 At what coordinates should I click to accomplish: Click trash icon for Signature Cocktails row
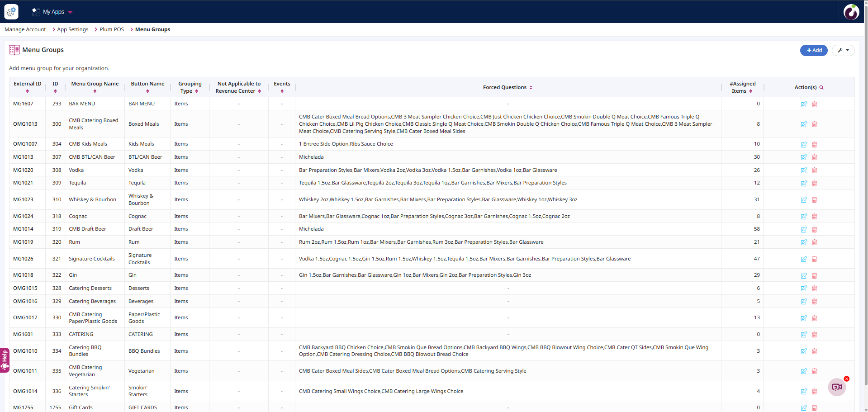coord(814,259)
